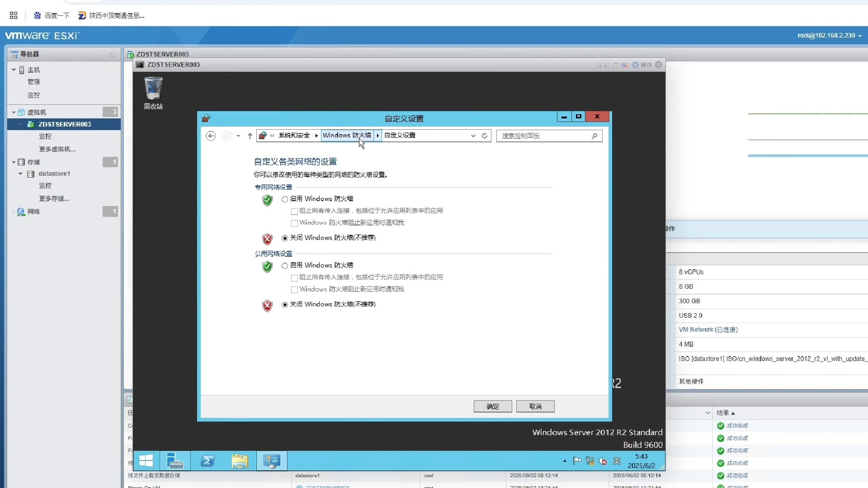The height and width of the screenshot is (488, 868).
Task: Open 监控 under host
Action: [x=34, y=95]
